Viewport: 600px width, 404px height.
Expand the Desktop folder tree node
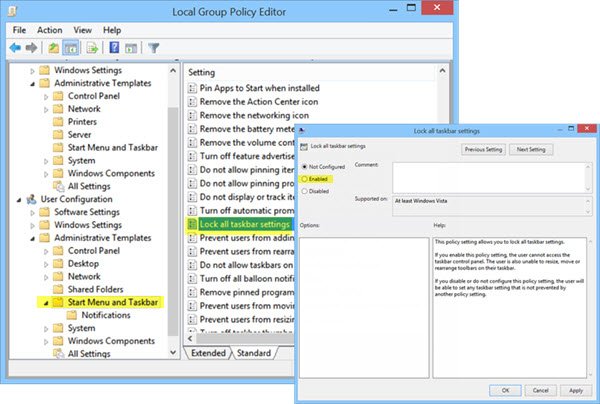(46, 264)
